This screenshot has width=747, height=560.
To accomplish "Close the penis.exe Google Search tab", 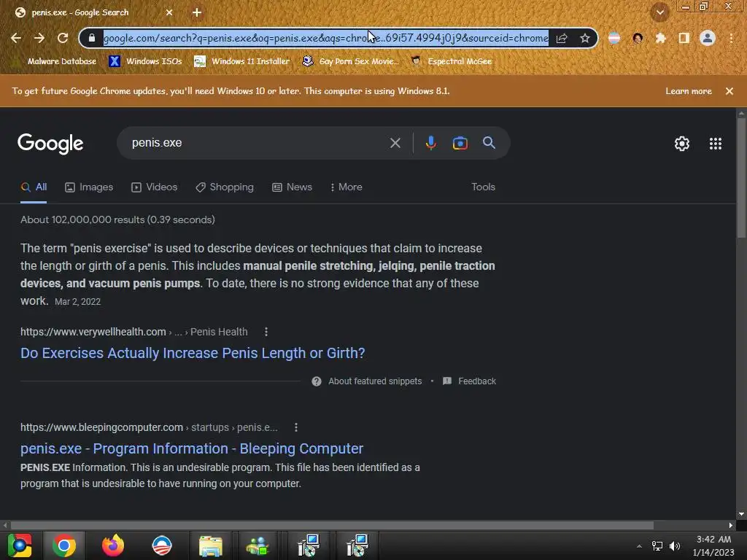I will click(169, 12).
